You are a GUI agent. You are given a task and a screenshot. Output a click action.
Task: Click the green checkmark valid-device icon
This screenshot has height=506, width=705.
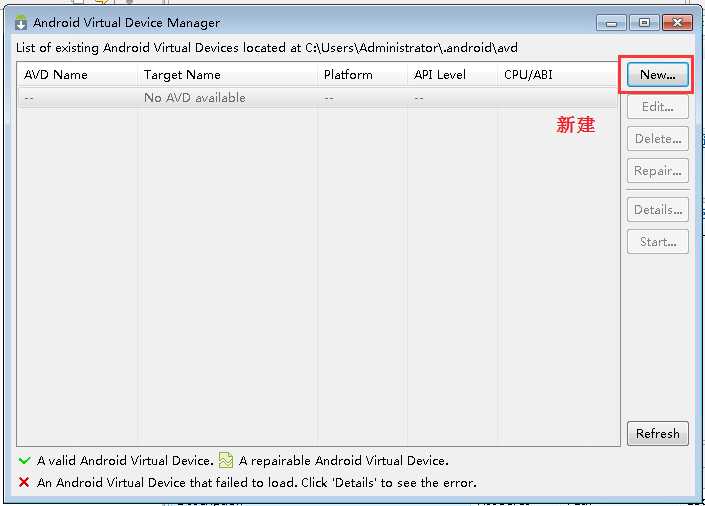tap(24, 460)
